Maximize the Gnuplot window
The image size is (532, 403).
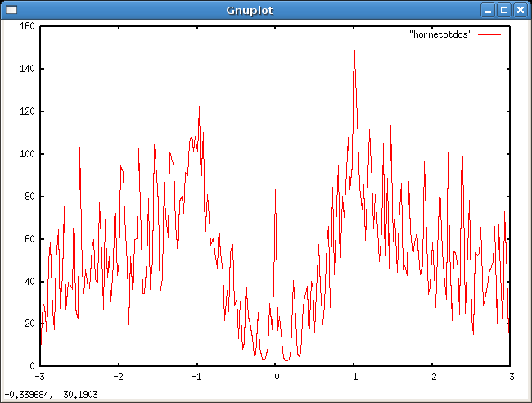click(x=504, y=10)
